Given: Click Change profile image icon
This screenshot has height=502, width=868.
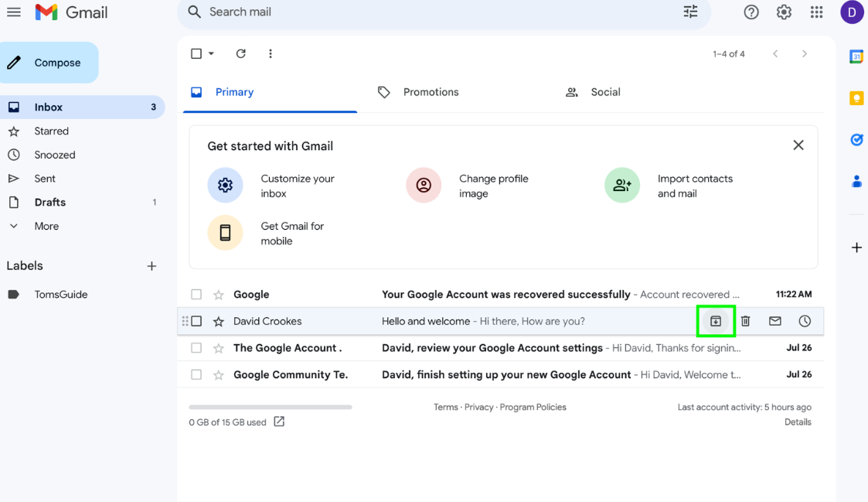Looking at the screenshot, I should (424, 185).
